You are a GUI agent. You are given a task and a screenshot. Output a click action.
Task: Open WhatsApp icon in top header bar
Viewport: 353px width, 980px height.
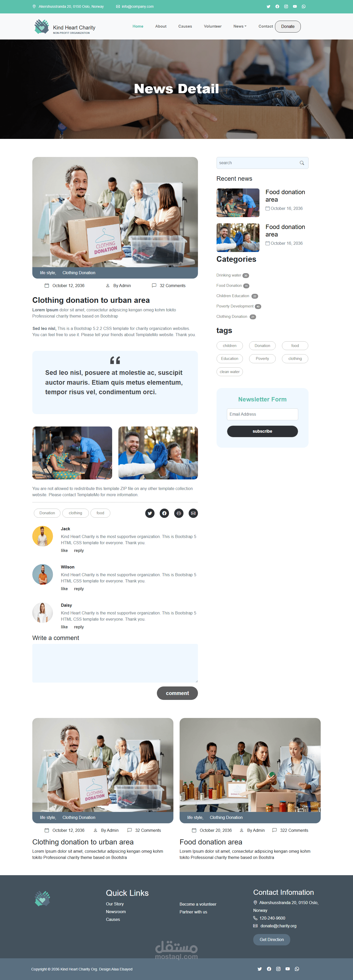pos(303,6)
